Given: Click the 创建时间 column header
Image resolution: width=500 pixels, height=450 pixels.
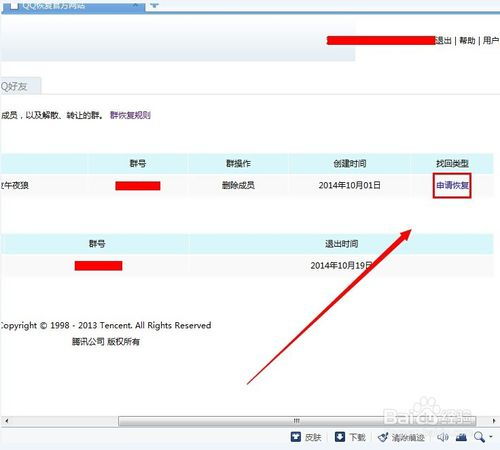Looking at the screenshot, I should 350,163.
